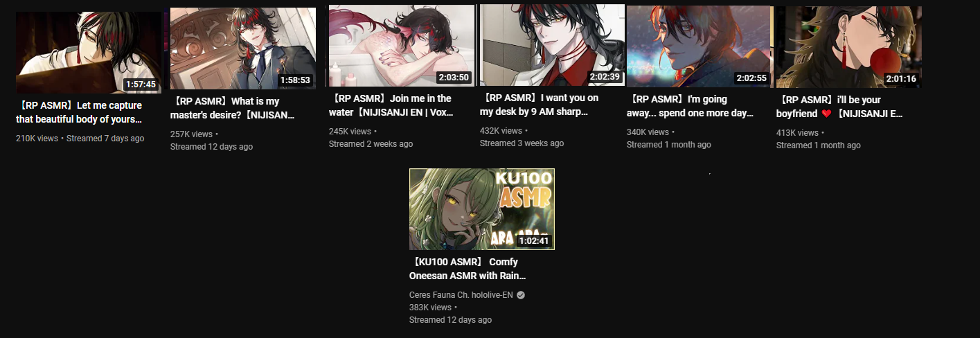Open the 'Join me in the water' bathtub thumbnail
Screen dimensions: 980x338
(x=402, y=46)
